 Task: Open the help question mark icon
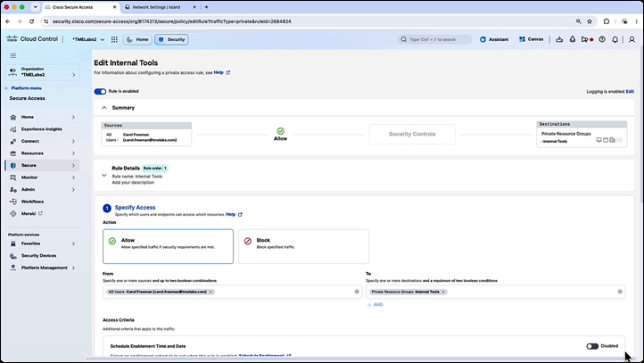pos(602,39)
